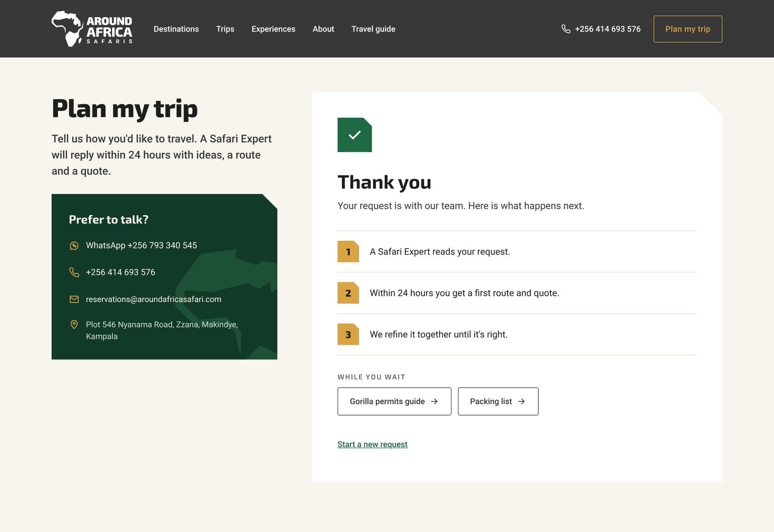Click the green checkmark confirmation icon
774x532 pixels.
355,135
